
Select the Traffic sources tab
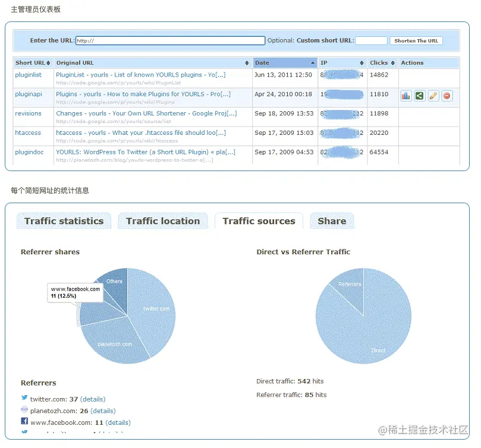pos(259,221)
